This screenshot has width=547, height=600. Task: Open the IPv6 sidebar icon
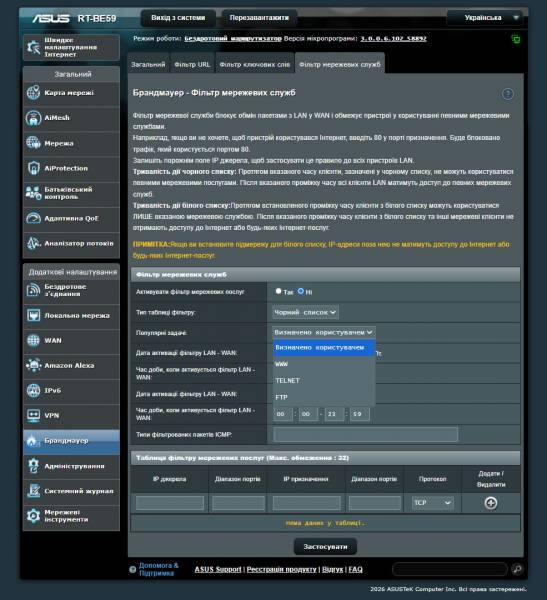pos(33,390)
